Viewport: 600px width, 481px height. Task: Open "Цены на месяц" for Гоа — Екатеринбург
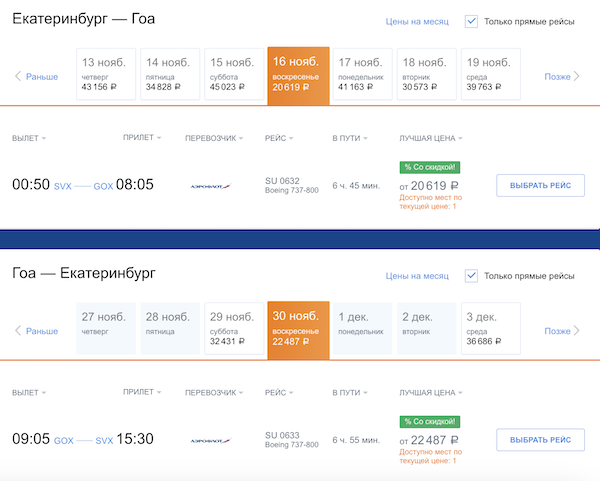(x=417, y=276)
